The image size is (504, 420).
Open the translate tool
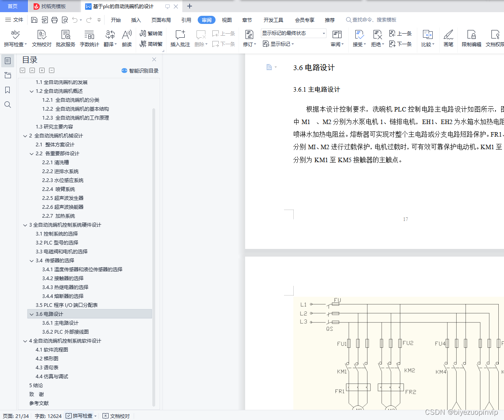(110, 39)
